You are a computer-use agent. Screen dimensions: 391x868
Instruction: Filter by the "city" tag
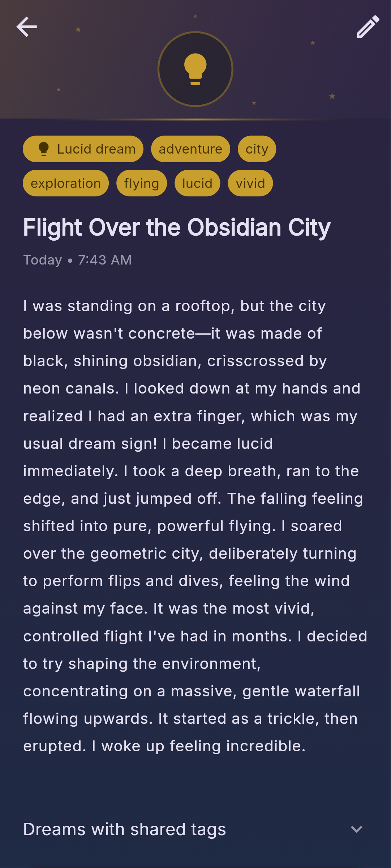[x=257, y=149]
